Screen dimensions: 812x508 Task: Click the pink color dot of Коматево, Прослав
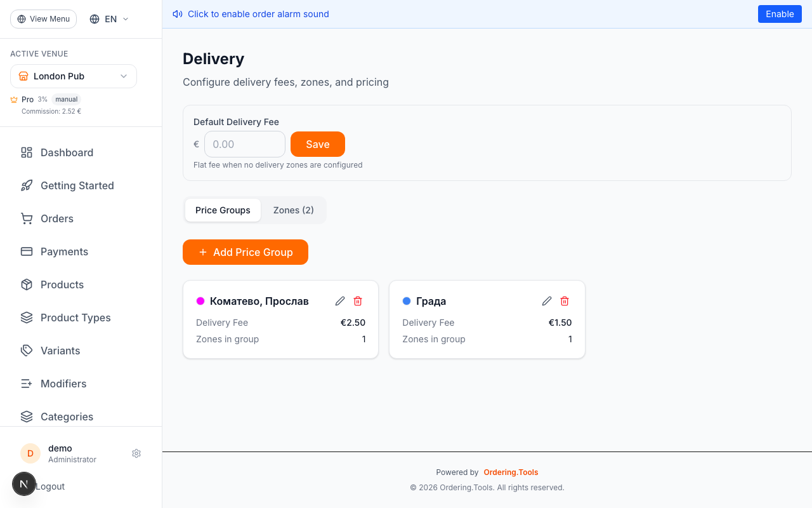[x=201, y=301]
